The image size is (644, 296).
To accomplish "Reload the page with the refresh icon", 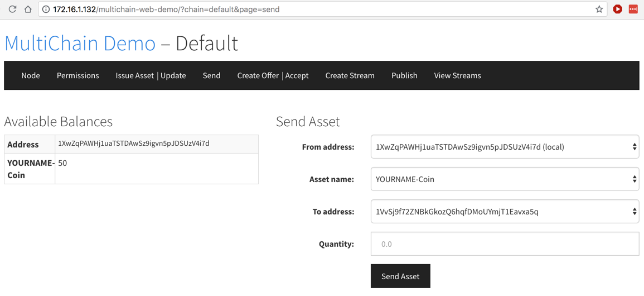I will [12, 9].
